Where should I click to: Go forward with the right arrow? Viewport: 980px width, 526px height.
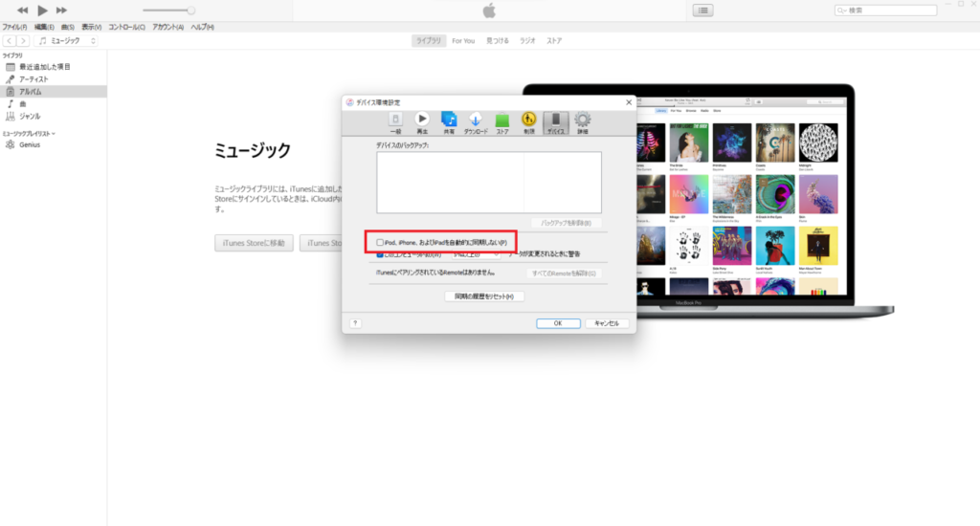(23, 40)
